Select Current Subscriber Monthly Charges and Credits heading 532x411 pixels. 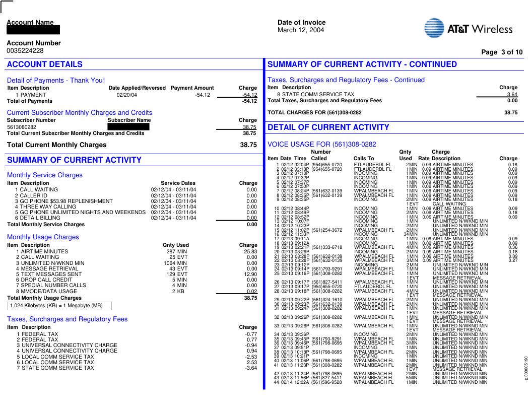pos(79,113)
